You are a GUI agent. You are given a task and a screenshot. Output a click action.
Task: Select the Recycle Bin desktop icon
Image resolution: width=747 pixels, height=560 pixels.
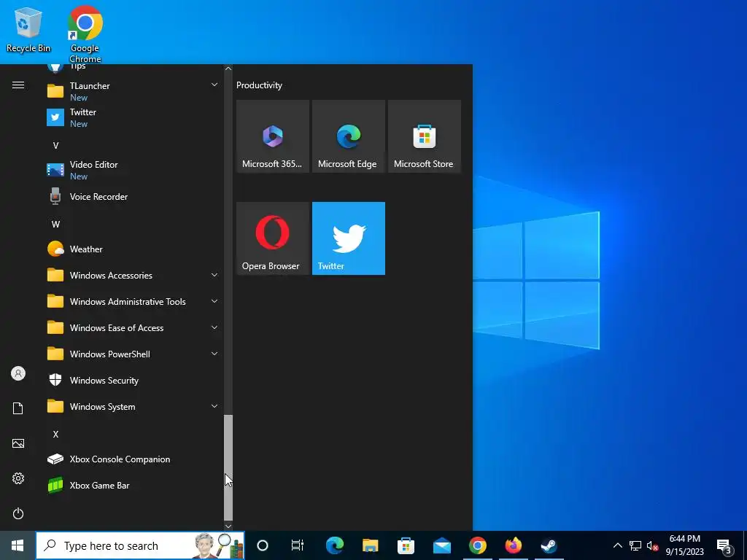[x=28, y=30]
